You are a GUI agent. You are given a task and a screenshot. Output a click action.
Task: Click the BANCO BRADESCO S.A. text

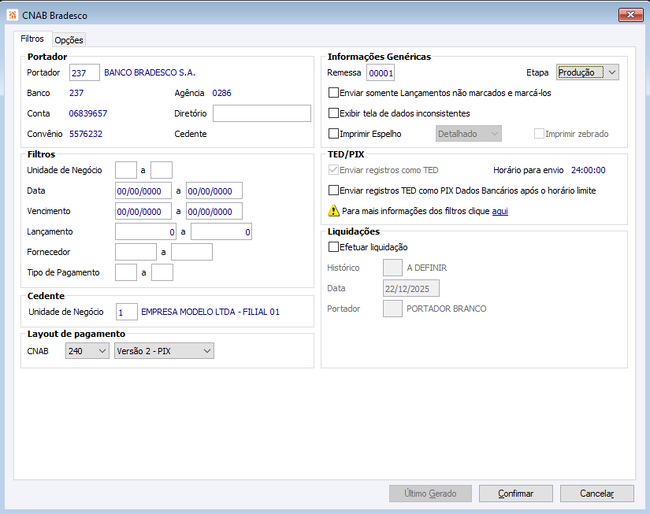[x=150, y=73]
